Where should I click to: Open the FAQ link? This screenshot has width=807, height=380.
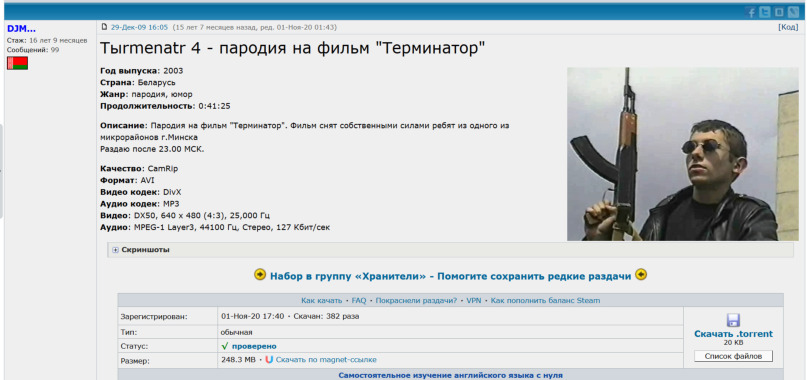tap(359, 300)
